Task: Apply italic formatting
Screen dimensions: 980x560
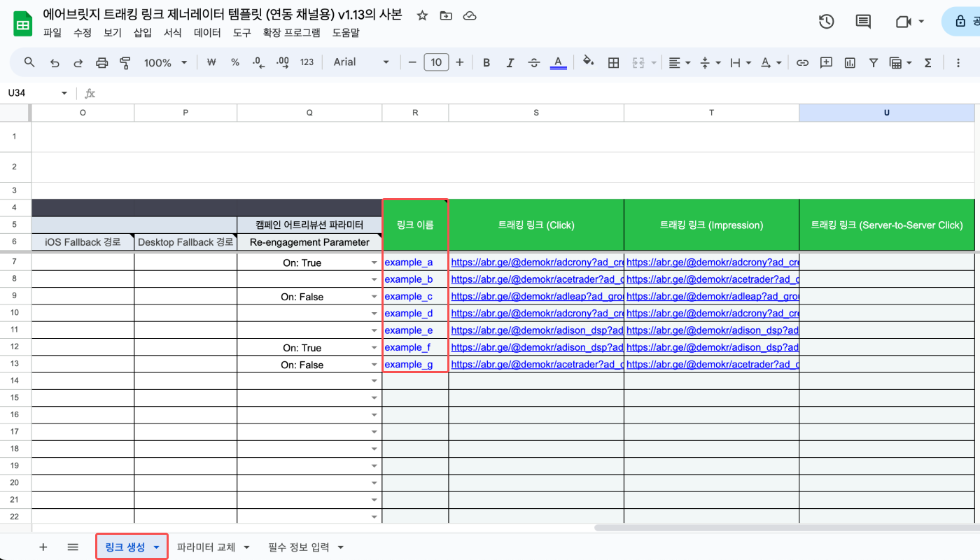Action: point(510,62)
